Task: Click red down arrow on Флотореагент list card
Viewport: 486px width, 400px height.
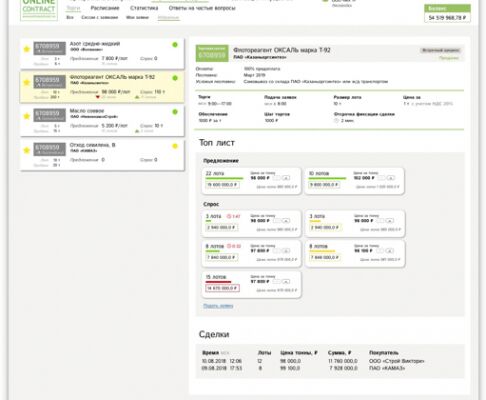Action: pos(98,97)
